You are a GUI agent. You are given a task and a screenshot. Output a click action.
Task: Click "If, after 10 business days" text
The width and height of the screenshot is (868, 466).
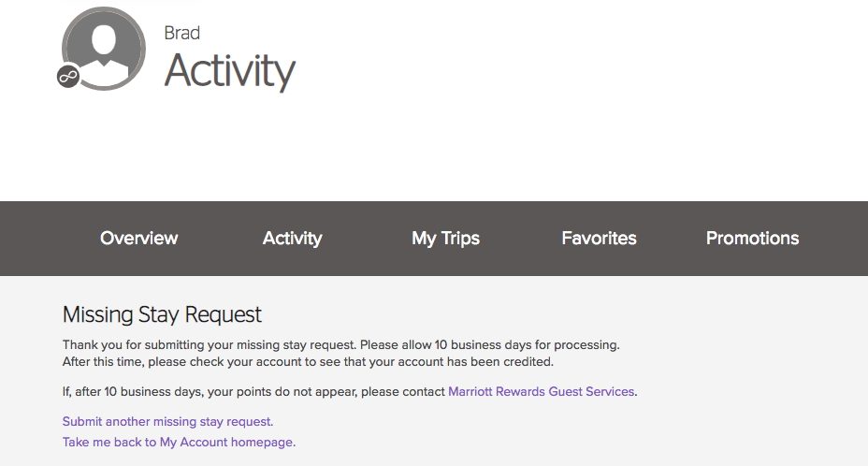[x=168, y=392]
